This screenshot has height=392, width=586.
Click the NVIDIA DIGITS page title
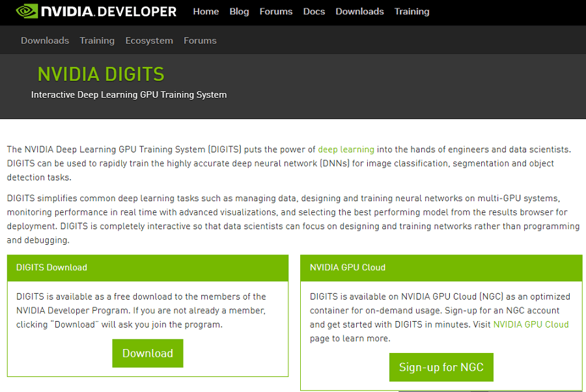pyautogui.click(x=101, y=74)
